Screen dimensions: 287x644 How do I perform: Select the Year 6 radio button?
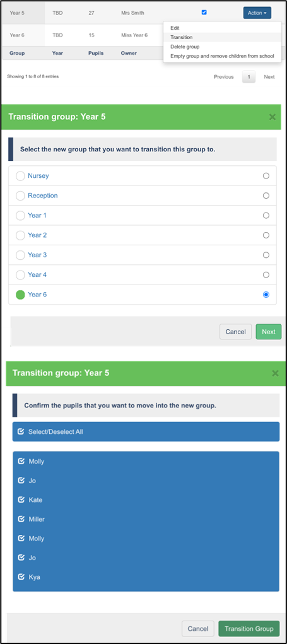(266, 295)
